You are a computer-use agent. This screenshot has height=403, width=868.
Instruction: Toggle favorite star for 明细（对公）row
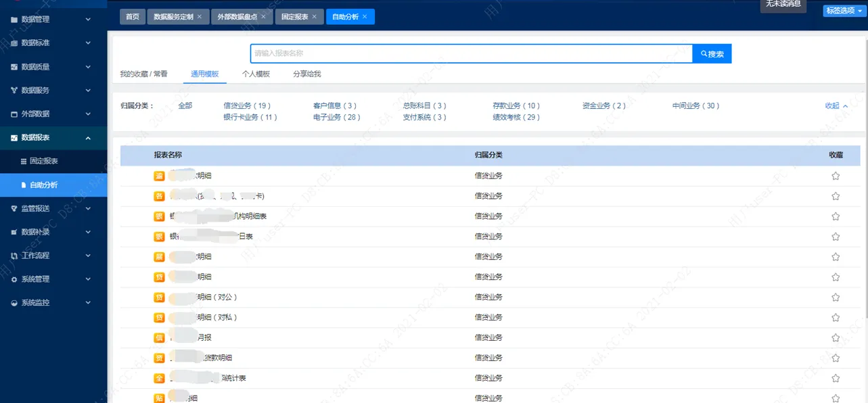click(x=836, y=298)
